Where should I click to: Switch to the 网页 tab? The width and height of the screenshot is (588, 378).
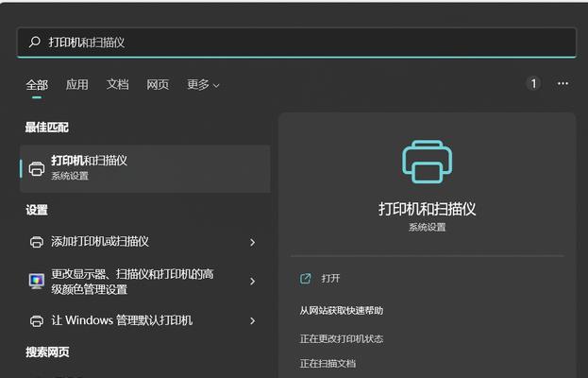pos(158,84)
